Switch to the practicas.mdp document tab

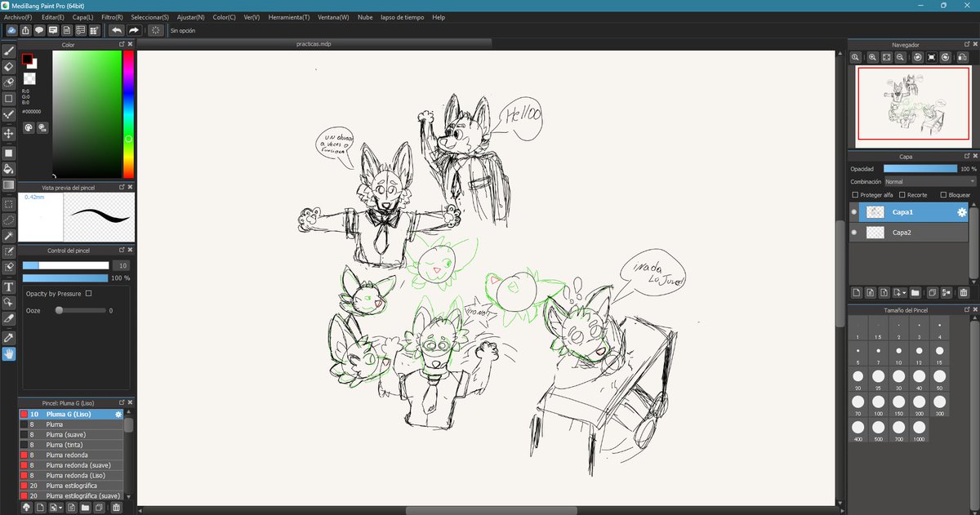[314, 43]
